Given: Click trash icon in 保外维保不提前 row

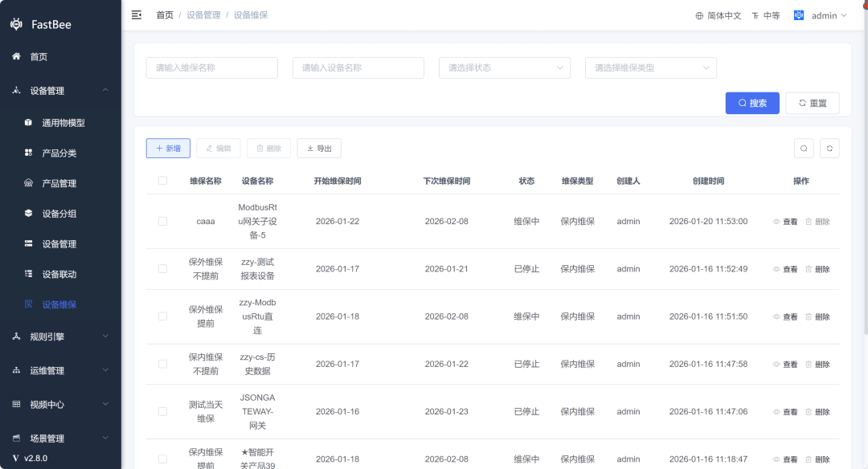Looking at the screenshot, I should pyautogui.click(x=809, y=269).
